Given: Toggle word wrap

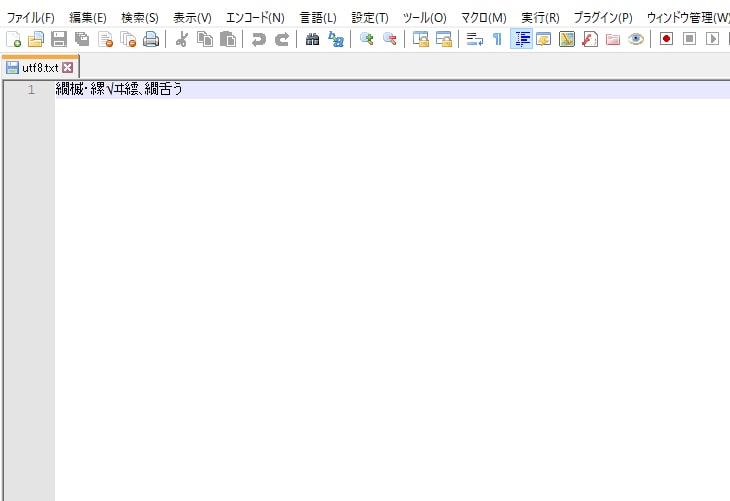Looking at the screenshot, I should coord(474,39).
